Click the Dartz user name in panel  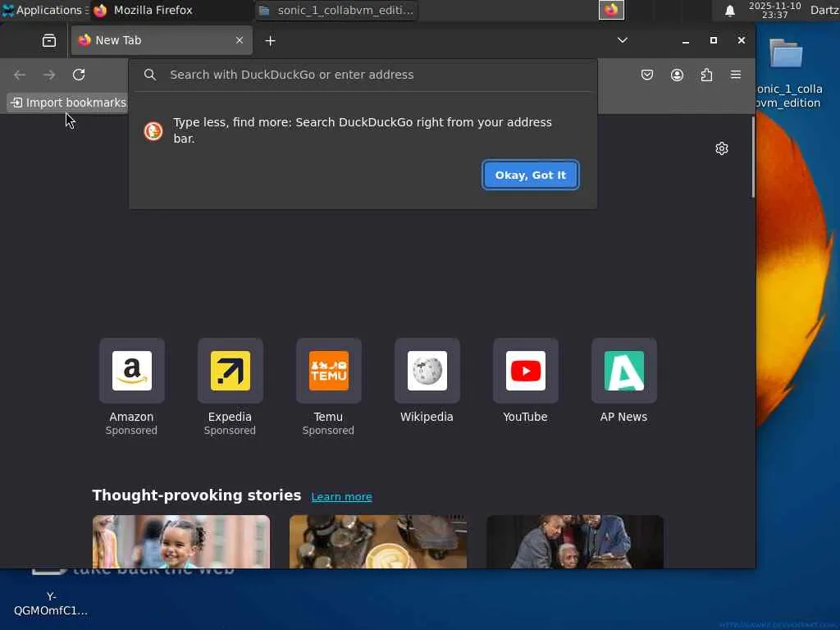[x=824, y=10]
